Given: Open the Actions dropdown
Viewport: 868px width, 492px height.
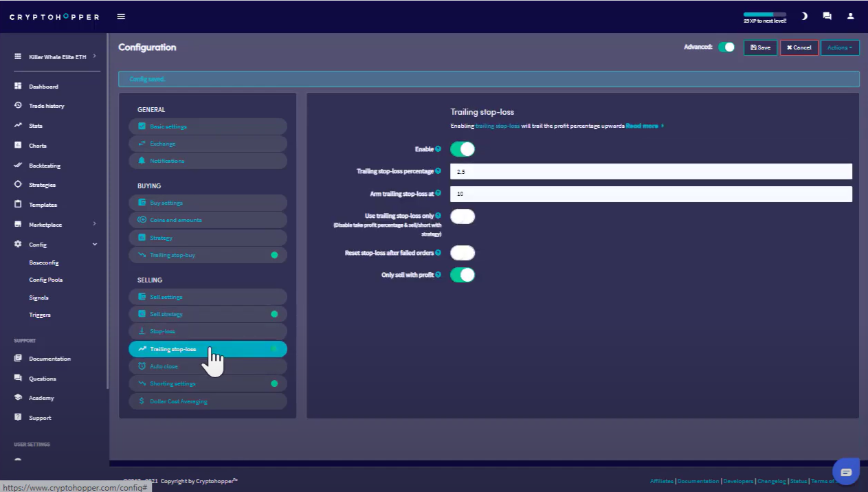Looking at the screenshot, I should pyautogui.click(x=840, y=47).
